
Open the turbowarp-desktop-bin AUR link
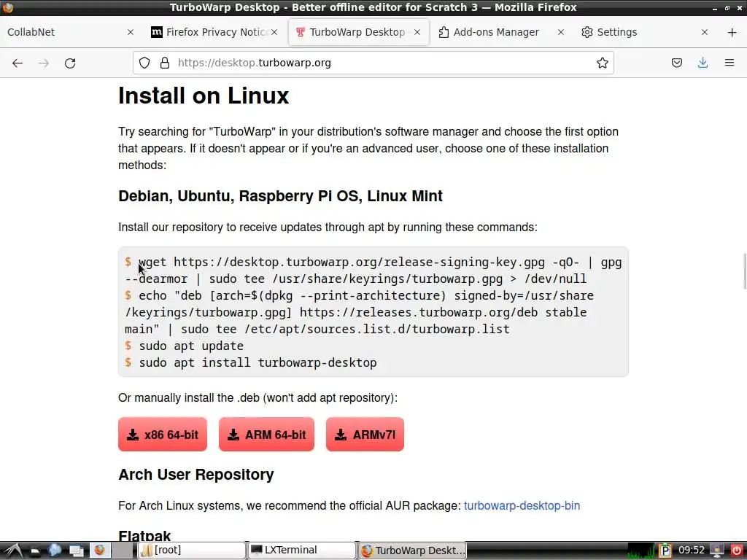pos(522,506)
